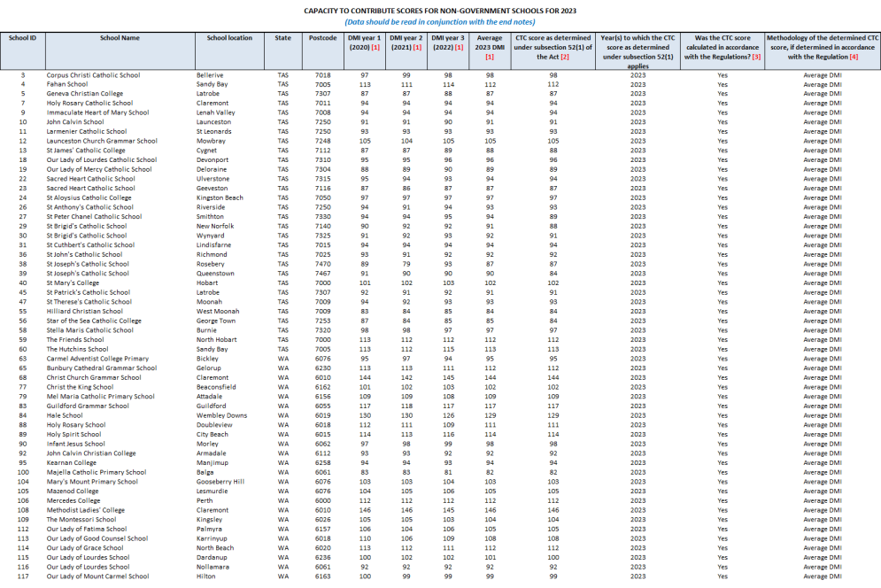Select The Friends School name

click(74, 339)
